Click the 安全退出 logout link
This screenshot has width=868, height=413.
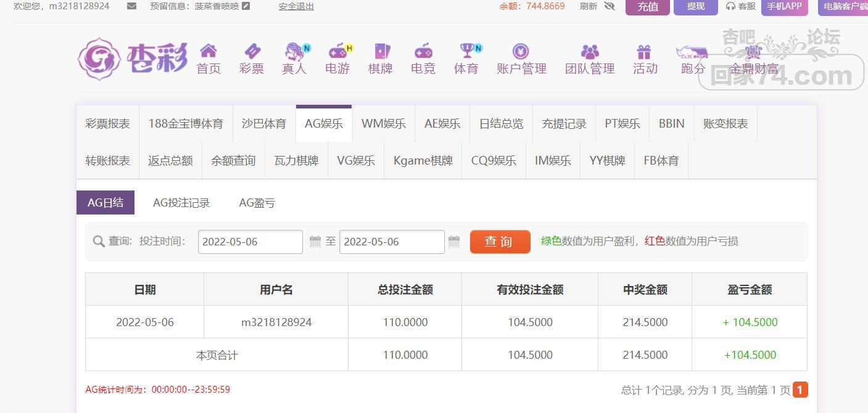tap(296, 6)
